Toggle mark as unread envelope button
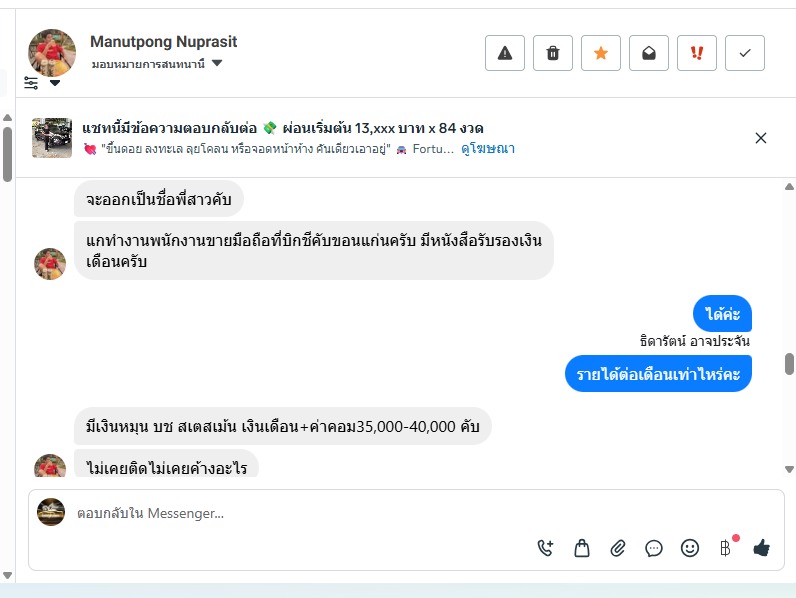The height and width of the screenshot is (598, 796). tap(649, 53)
